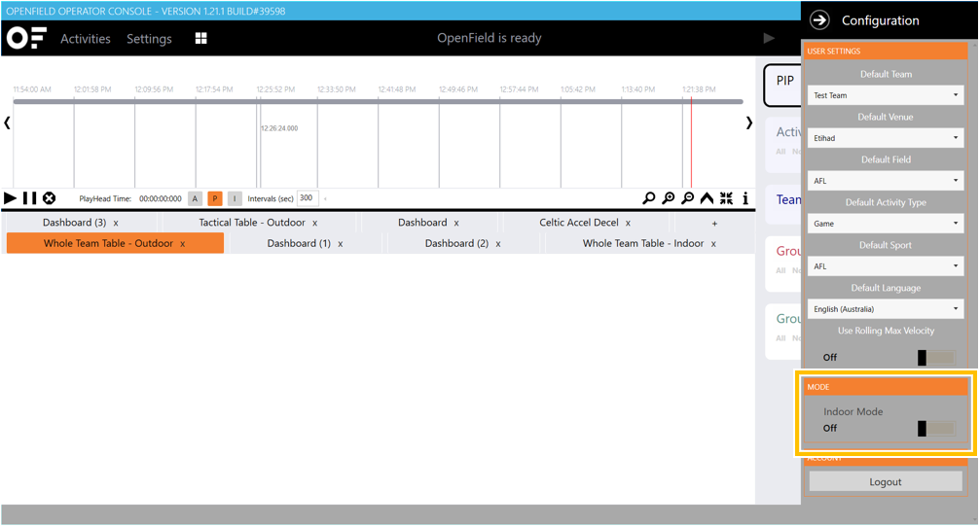Select the A timeline mode button
Screen dimensions: 980x527
(195, 198)
